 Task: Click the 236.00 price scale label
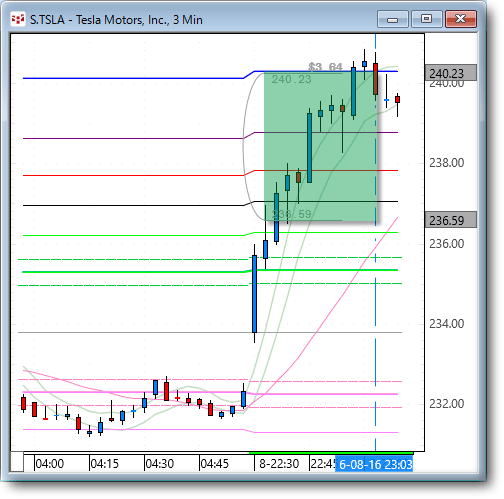pyautogui.click(x=446, y=244)
